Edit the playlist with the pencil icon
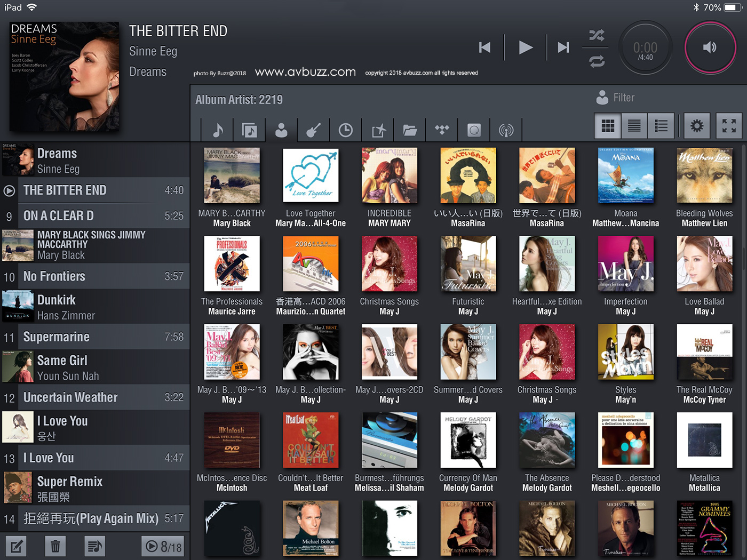 [16, 546]
